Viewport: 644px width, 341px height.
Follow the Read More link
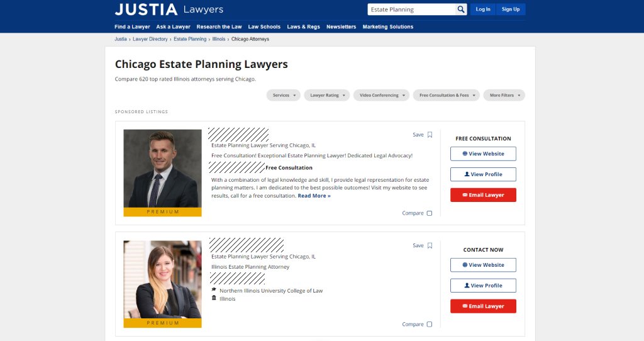coord(314,196)
